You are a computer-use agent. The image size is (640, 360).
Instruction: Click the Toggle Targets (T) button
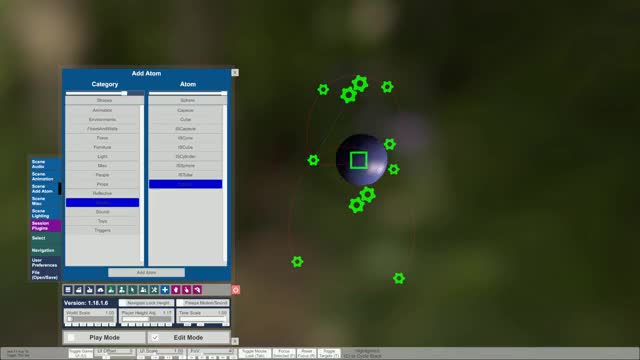coord(329,353)
